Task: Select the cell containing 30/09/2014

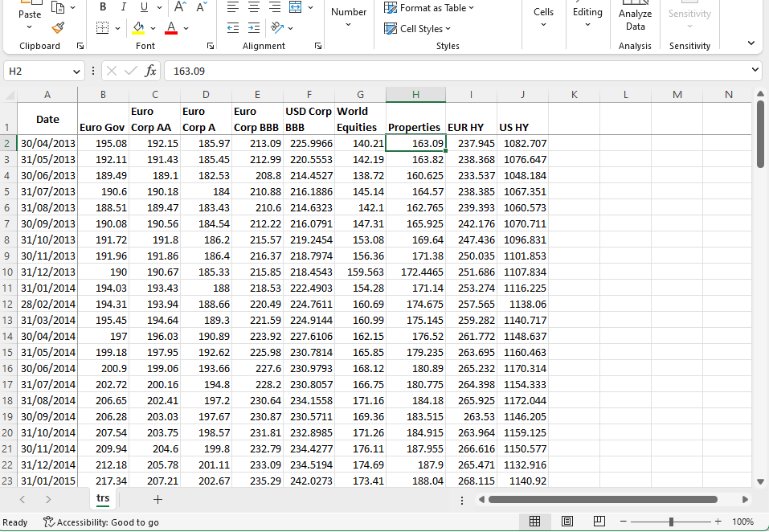Action: point(47,416)
